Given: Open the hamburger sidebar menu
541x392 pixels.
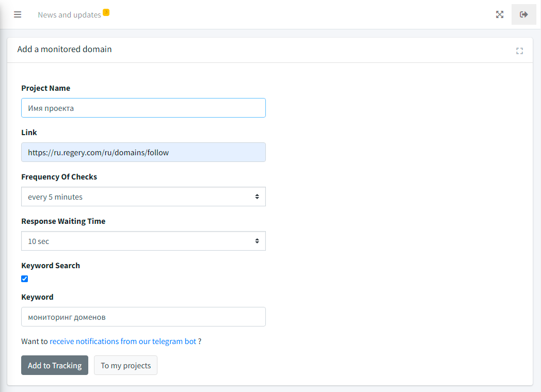Looking at the screenshot, I should (18, 14).
